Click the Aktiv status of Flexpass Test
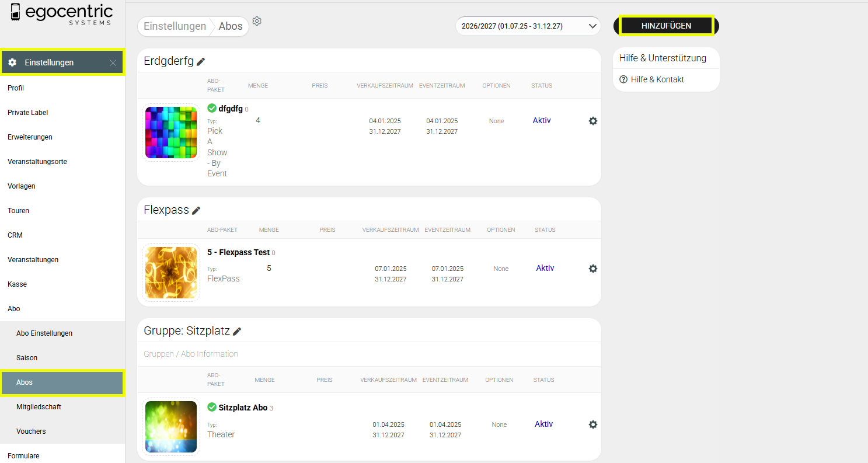 545,269
